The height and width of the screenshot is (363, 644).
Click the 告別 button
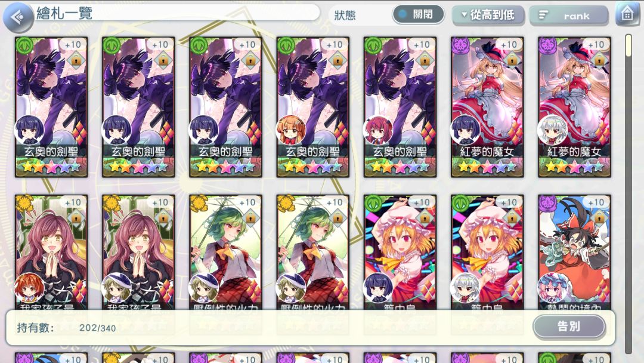click(x=569, y=327)
